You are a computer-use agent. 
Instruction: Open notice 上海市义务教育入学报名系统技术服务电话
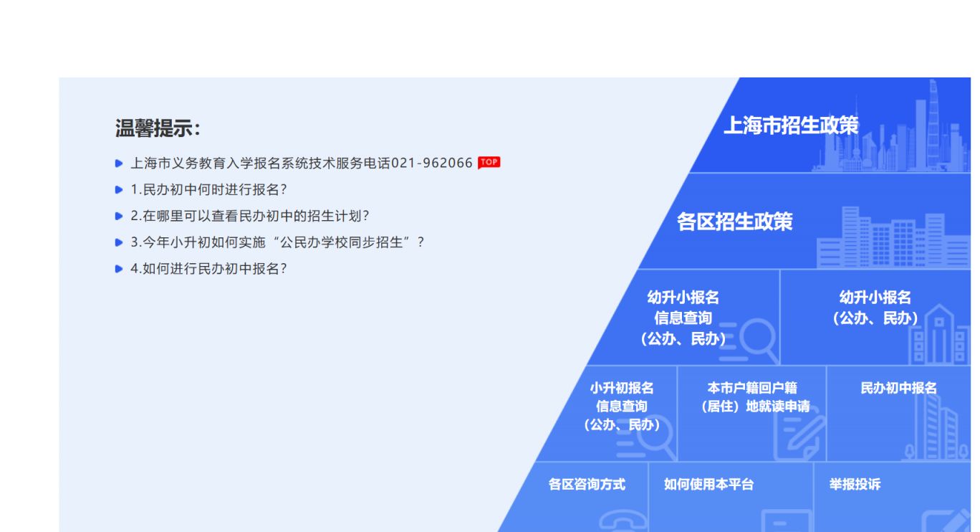(x=302, y=163)
